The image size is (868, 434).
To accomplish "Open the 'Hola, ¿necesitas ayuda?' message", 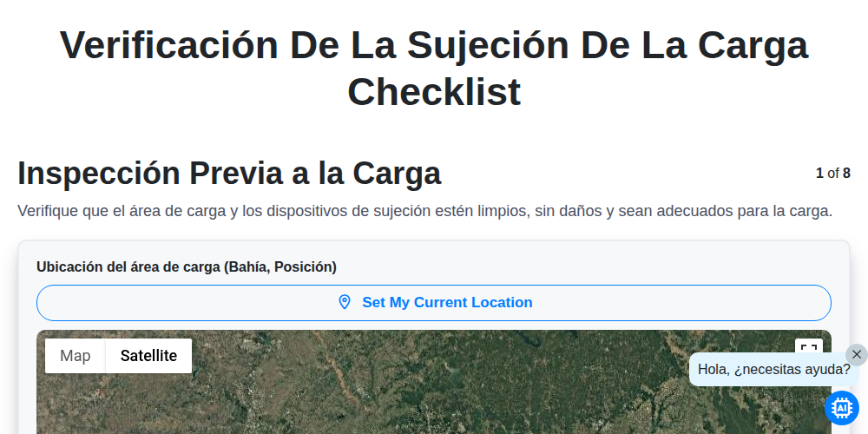I will pyautogui.click(x=773, y=369).
